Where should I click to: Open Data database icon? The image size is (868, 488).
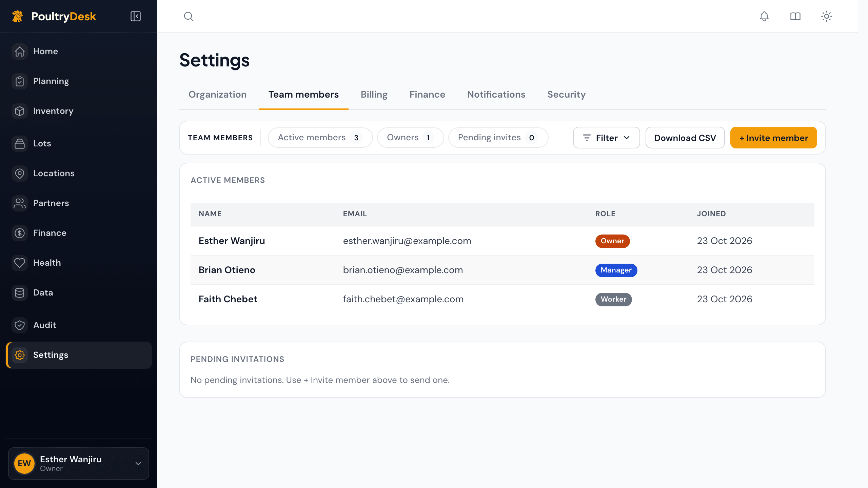click(20, 293)
